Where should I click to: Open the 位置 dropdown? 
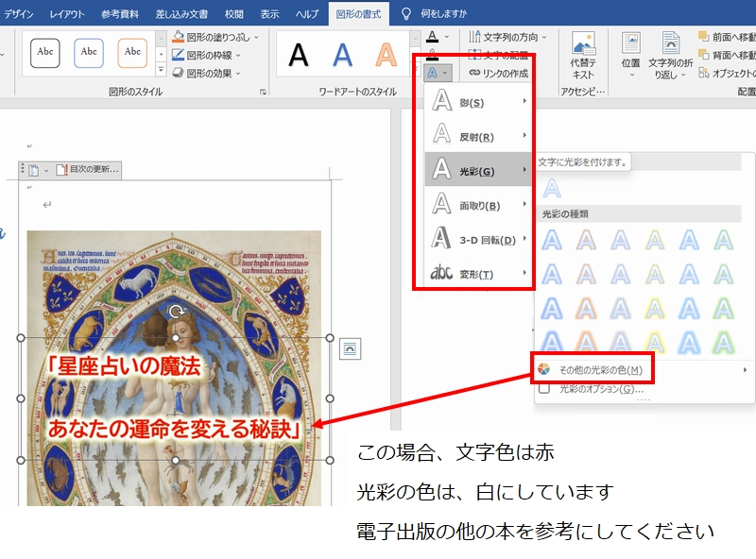(x=630, y=55)
